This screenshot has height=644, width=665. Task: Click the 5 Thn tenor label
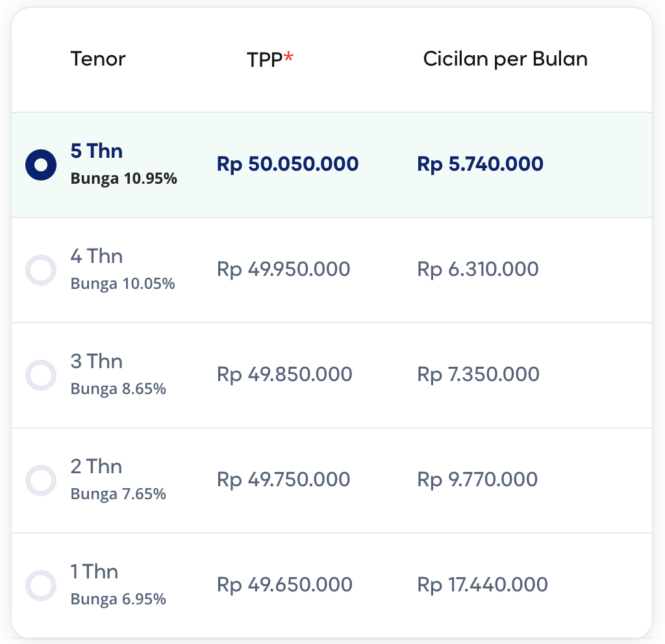[x=97, y=151]
